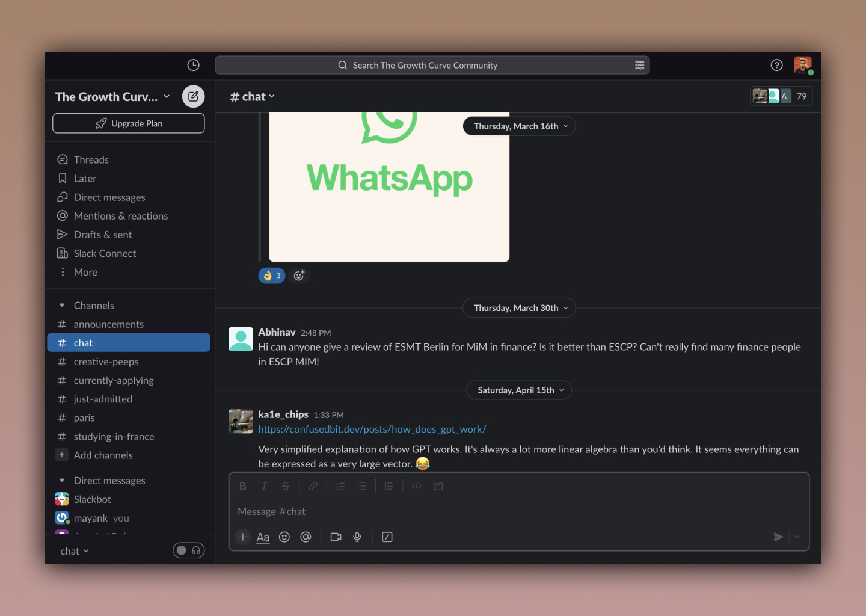Open the history clock icon
The image size is (866, 616).
(x=193, y=65)
